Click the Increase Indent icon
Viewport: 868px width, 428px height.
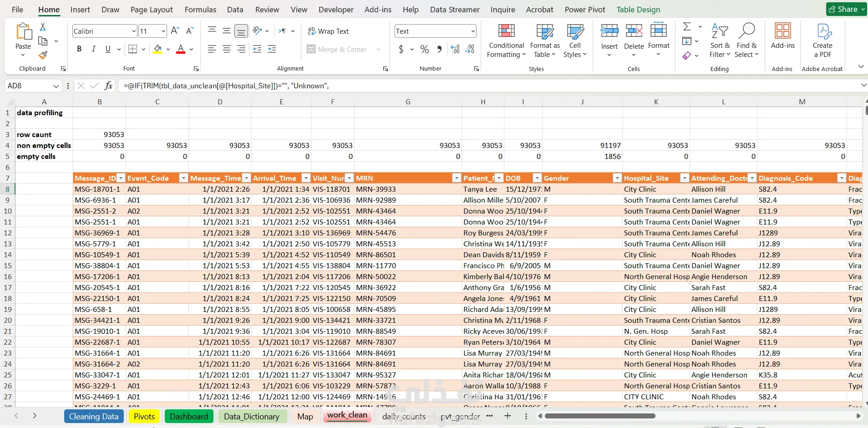tap(272, 49)
